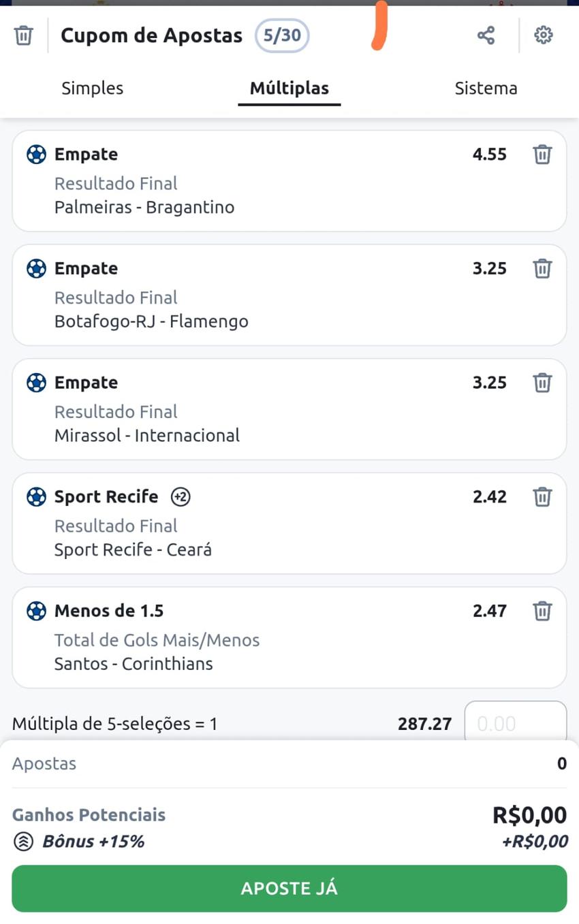Delete the Botafogo-RJ - Flamengo bet
The height and width of the screenshot is (924, 579).
pyautogui.click(x=542, y=268)
